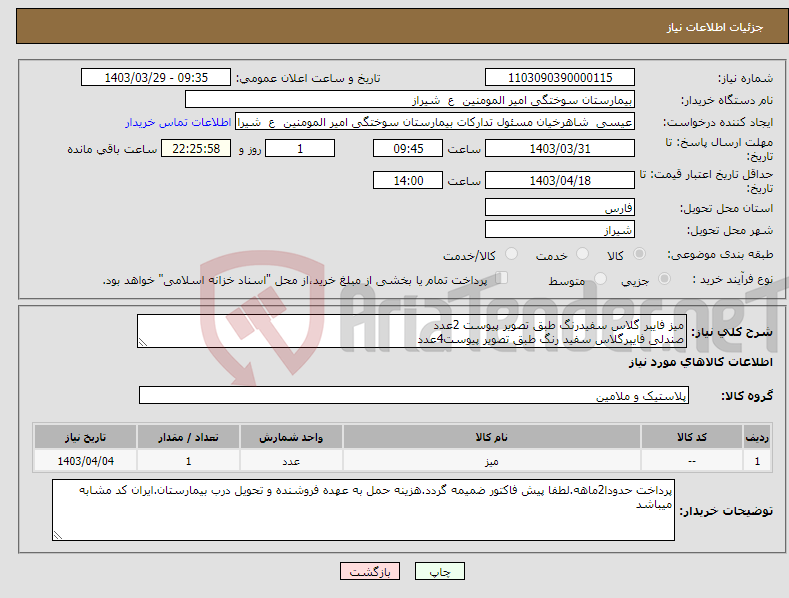Viewport: 789px width, 598px height.
Task: Click the request creator name field
Action: (x=435, y=122)
